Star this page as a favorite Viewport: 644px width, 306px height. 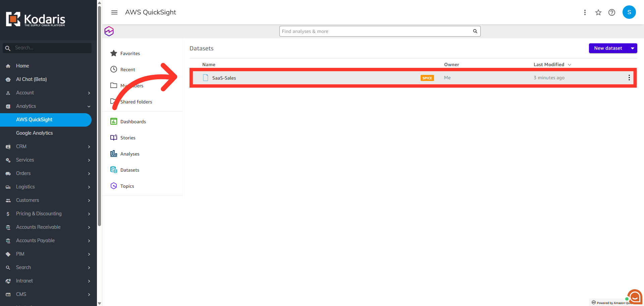(x=598, y=12)
